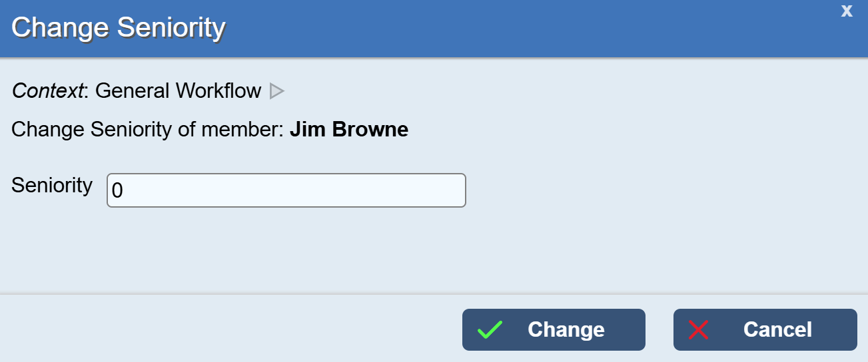This screenshot has height=362, width=868.
Task: Click the red X icon on Cancel
Action: [698, 330]
